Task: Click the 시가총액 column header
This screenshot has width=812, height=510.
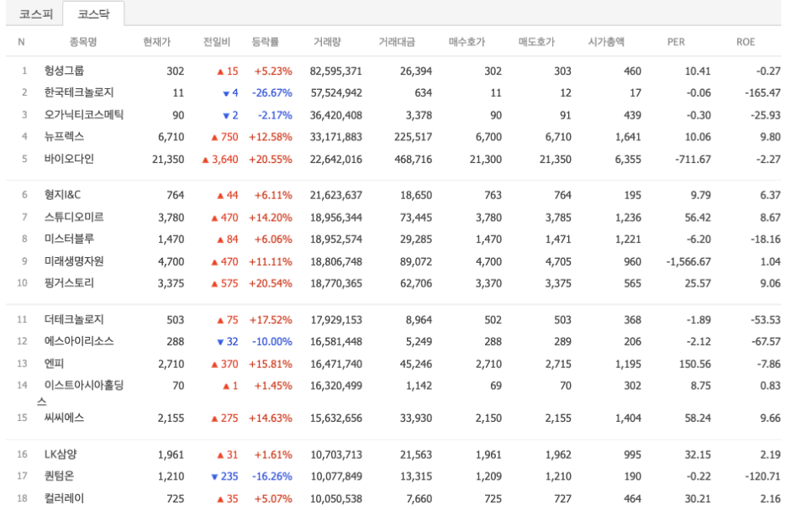Action: [606, 42]
